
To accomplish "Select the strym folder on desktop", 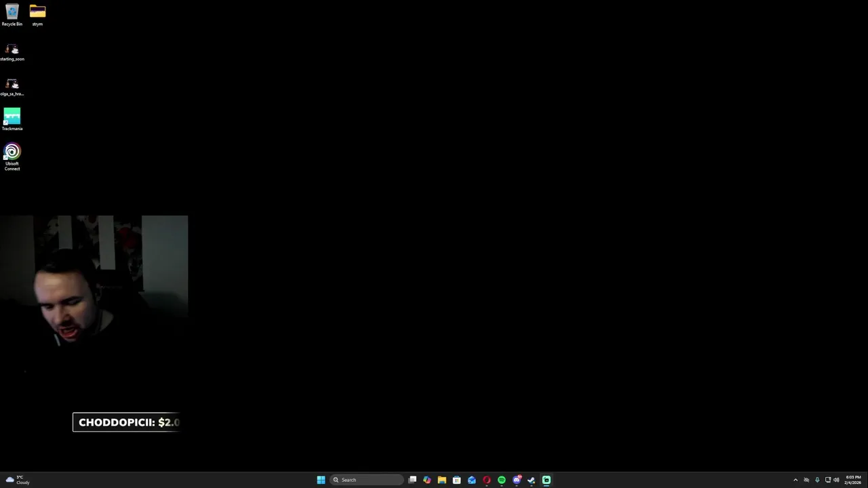I will click(37, 15).
